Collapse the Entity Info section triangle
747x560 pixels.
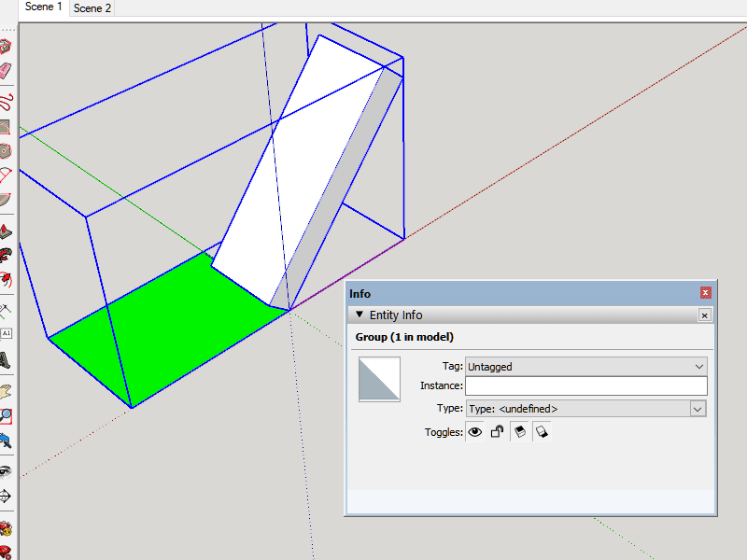click(359, 315)
